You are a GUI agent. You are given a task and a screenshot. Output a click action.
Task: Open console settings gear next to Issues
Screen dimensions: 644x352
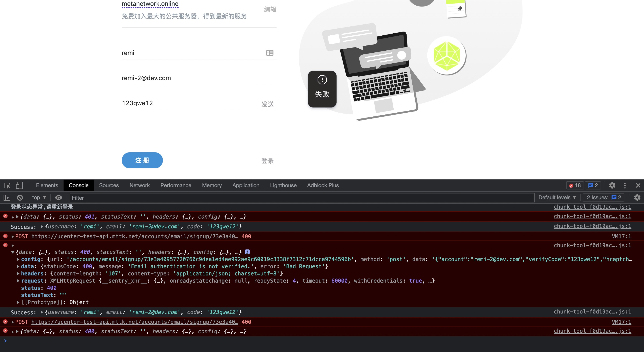[637, 198]
